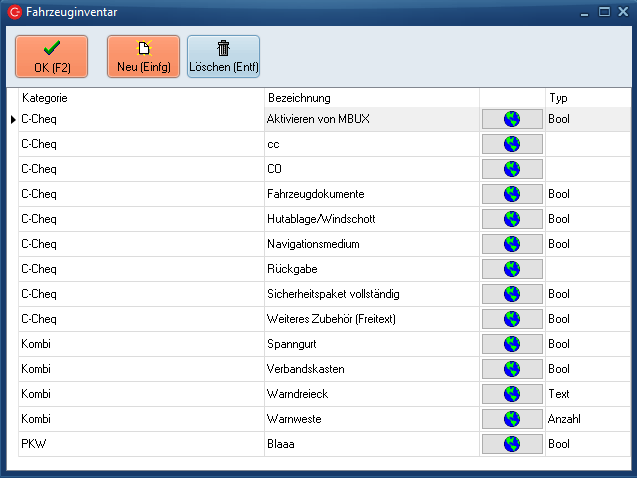
Task: Select the globe button in the Spanngurt row
Action: (512, 344)
